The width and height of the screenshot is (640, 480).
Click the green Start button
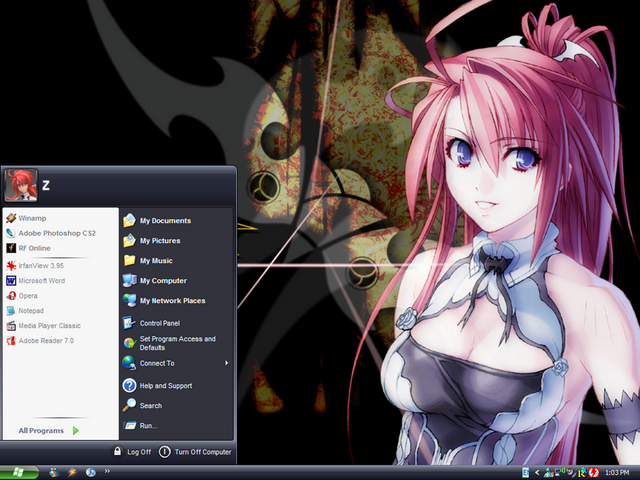pyautogui.click(x=19, y=473)
